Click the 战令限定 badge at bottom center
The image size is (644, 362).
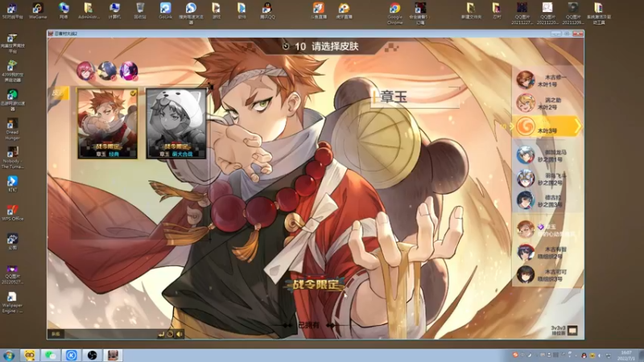coord(316,284)
